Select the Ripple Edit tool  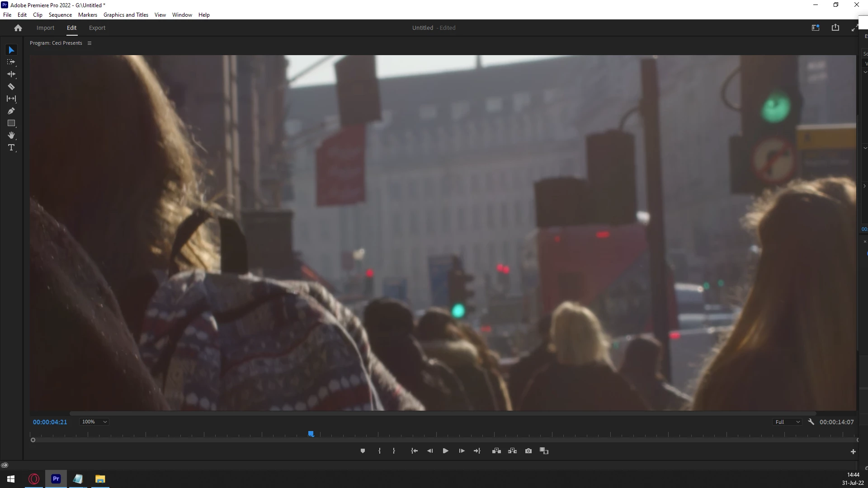pos(11,74)
